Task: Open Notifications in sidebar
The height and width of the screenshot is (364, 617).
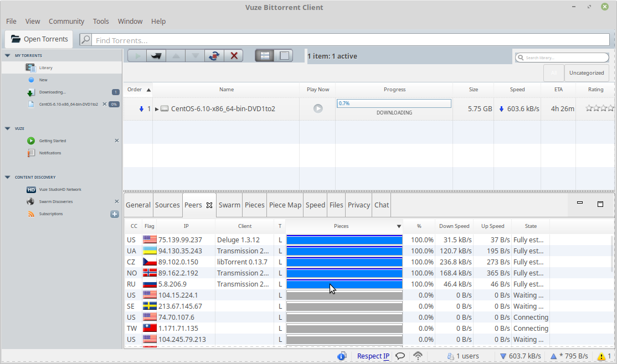Action: click(62, 153)
